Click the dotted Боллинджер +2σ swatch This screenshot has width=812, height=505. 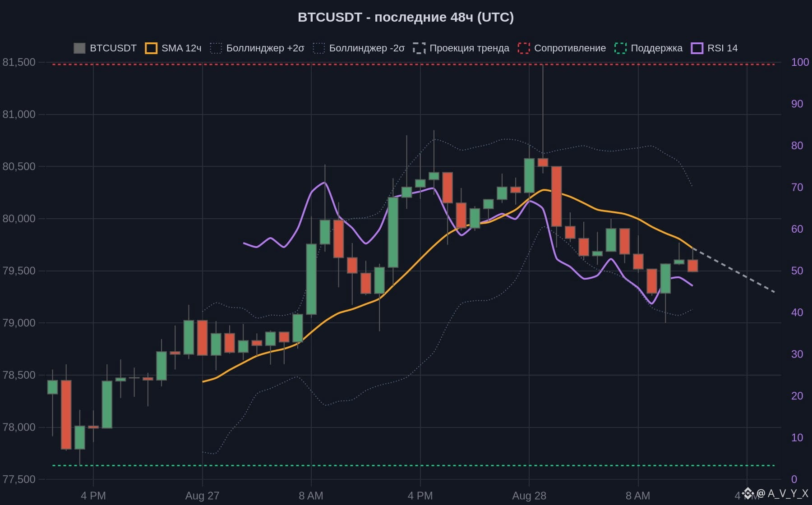click(x=216, y=48)
